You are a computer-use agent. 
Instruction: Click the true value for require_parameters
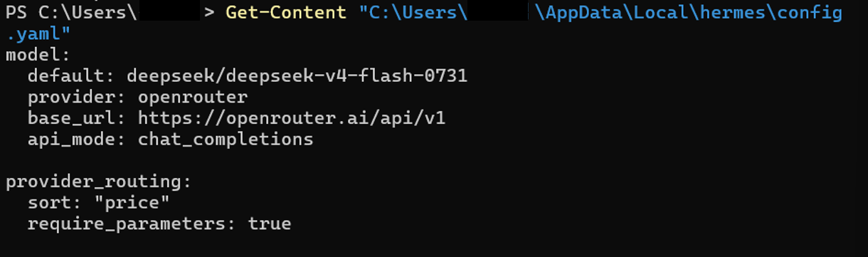point(270,224)
